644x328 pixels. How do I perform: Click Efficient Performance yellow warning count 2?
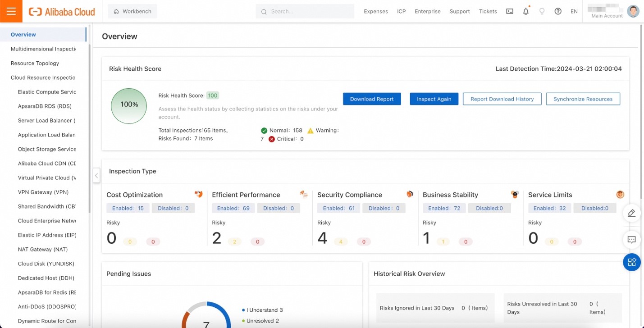[x=235, y=242]
